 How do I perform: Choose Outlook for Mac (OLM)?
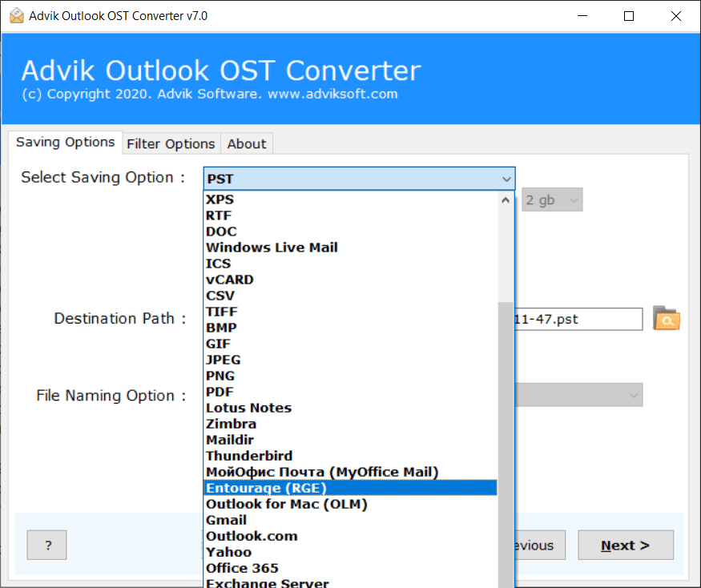tap(351, 505)
